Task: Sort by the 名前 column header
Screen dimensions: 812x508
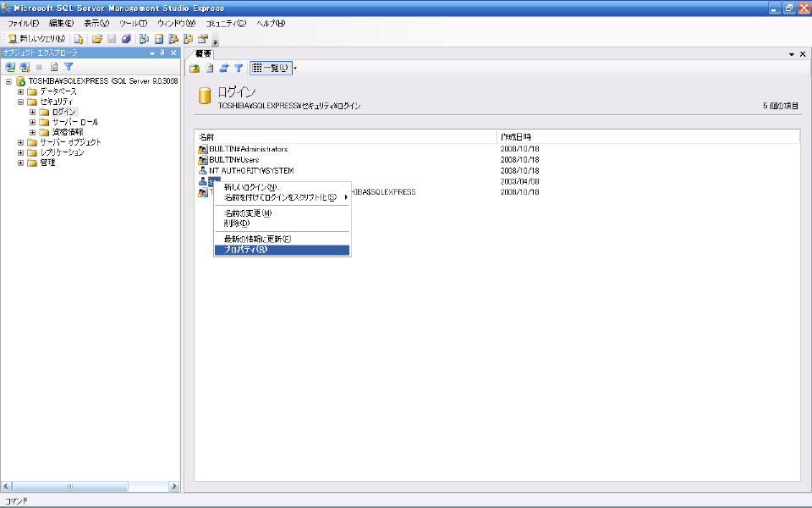Action: pos(346,137)
